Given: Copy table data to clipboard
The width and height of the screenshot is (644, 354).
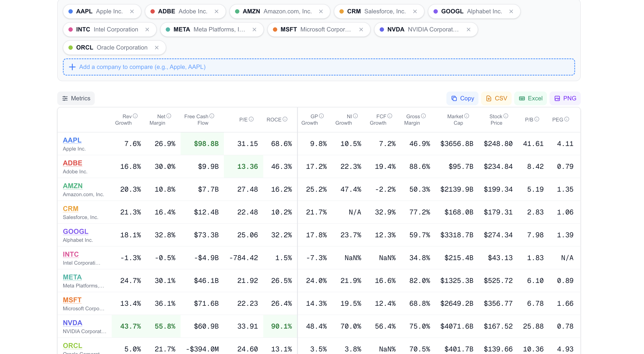Looking at the screenshot, I should (462, 98).
